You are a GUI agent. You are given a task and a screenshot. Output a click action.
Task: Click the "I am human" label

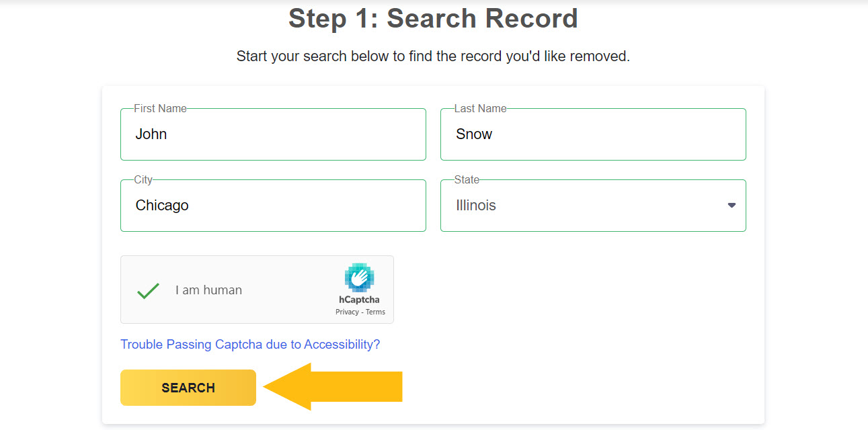208,290
